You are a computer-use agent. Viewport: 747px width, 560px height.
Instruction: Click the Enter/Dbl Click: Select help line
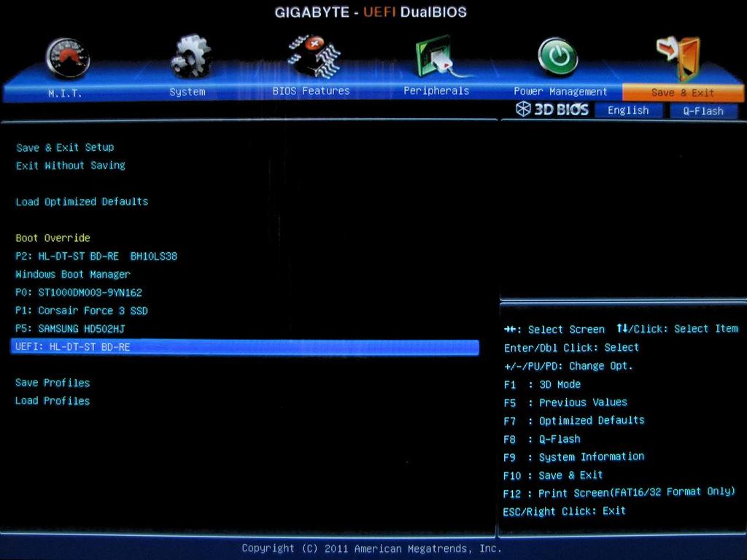point(572,348)
